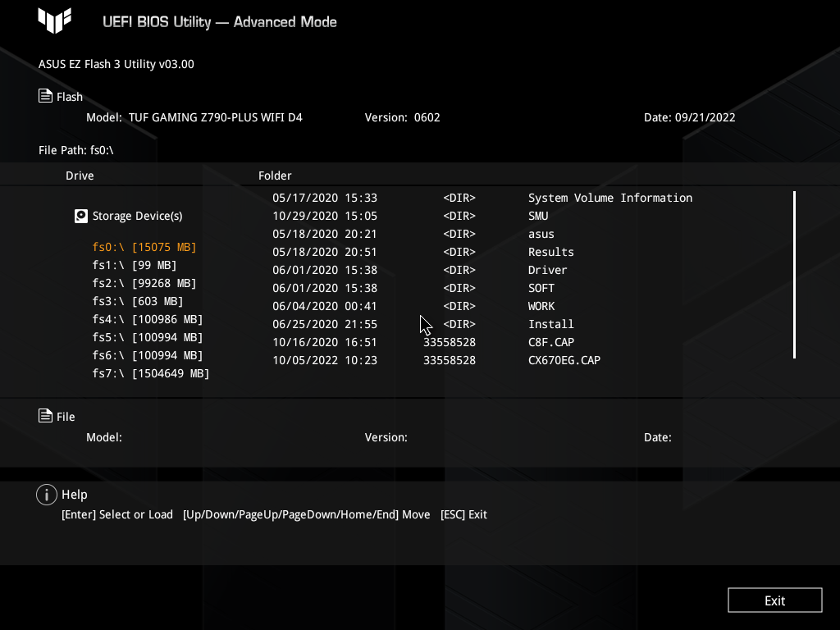Switch to the Drive column header

click(x=80, y=176)
